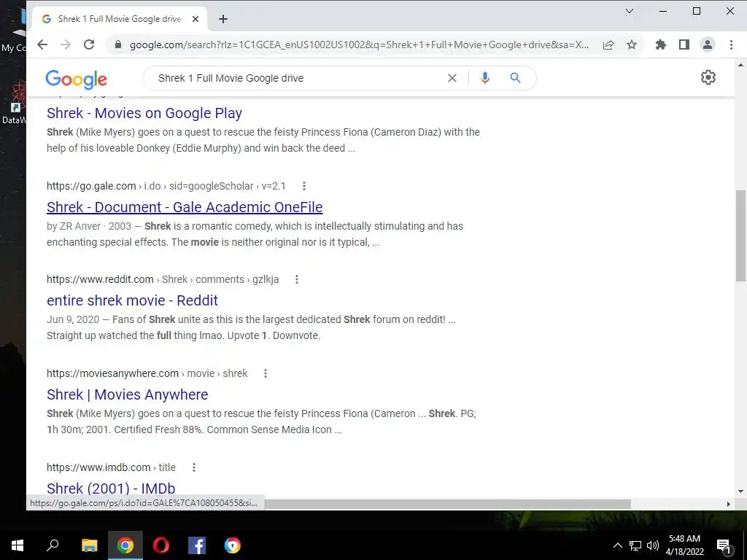This screenshot has height=560, width=747.
Task: Click the go.gale.com result URL text
Action: (166, 186)
